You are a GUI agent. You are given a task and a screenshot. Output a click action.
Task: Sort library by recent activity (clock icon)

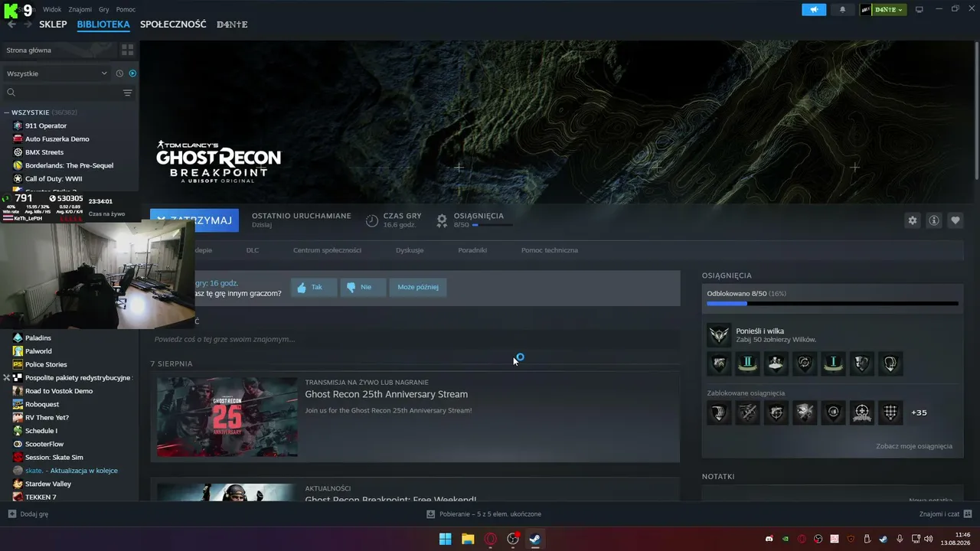(119, 73)
